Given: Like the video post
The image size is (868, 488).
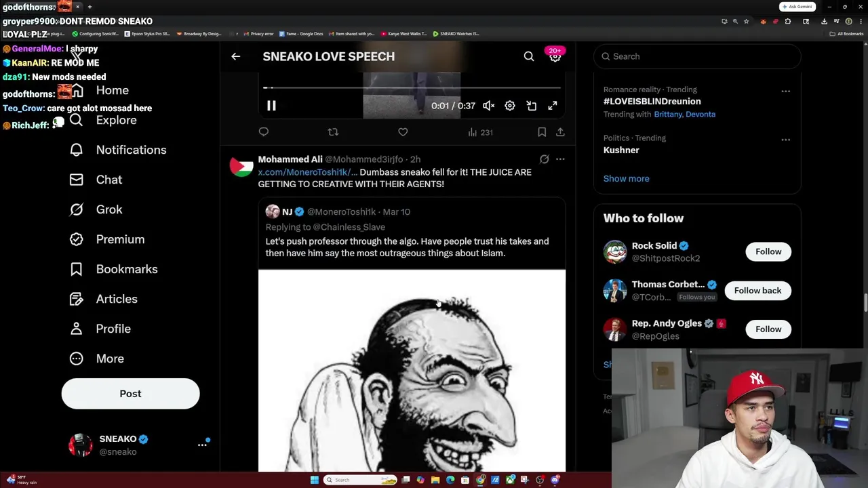Looking at the screenshot, I should pos(403,132).
